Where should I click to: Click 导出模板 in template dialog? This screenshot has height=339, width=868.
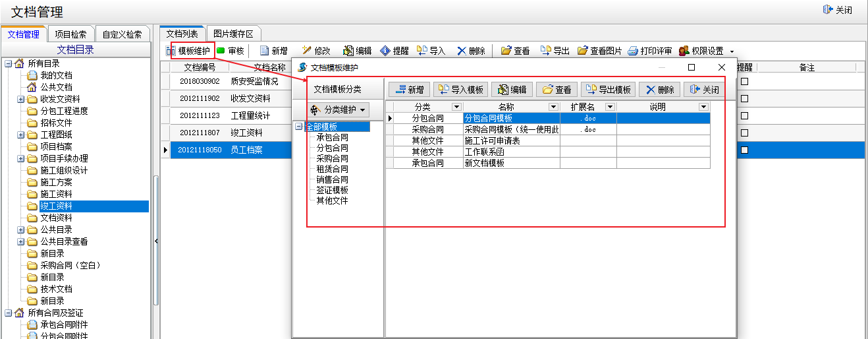(607, 90)
